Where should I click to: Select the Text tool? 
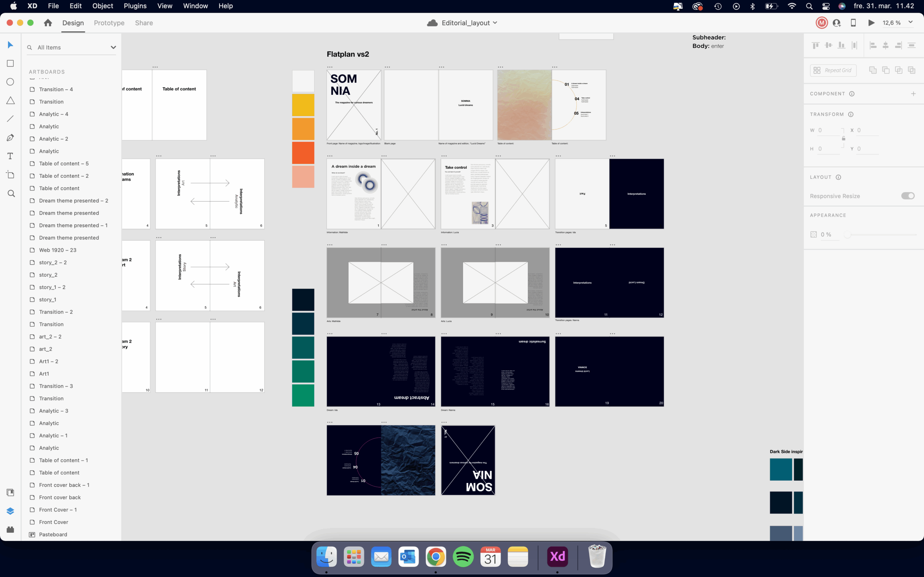(x=10, y=156)
